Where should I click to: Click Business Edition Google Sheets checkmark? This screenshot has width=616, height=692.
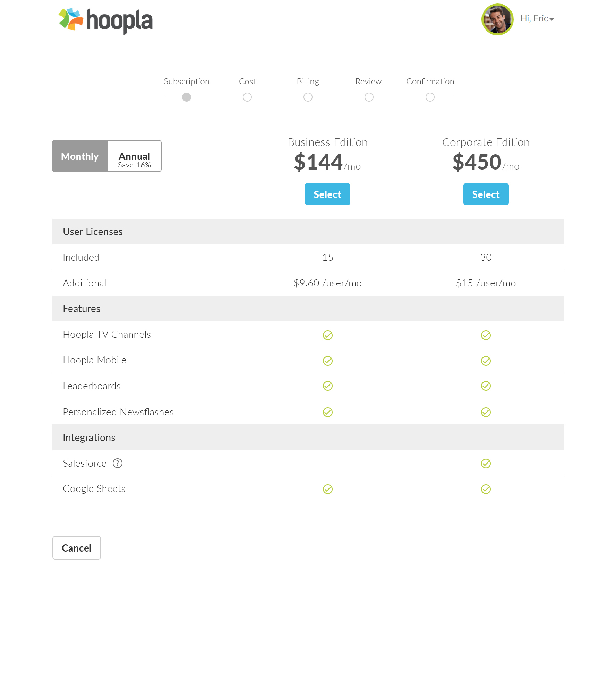[328, 489]
